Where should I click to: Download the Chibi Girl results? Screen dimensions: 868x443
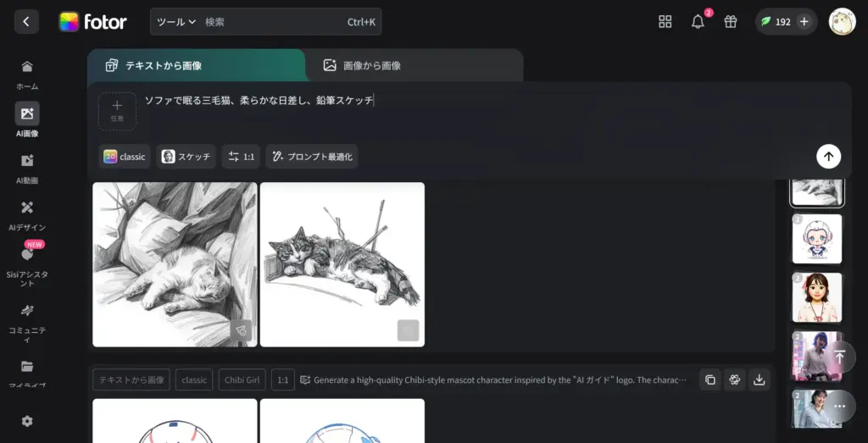pos(759,380)
